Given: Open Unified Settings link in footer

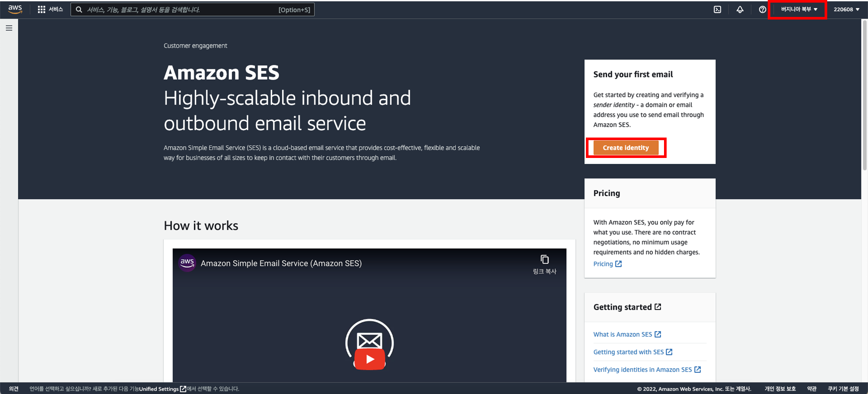Looking at the screenshot, I should pyautogui.click(x=159, y=389).
